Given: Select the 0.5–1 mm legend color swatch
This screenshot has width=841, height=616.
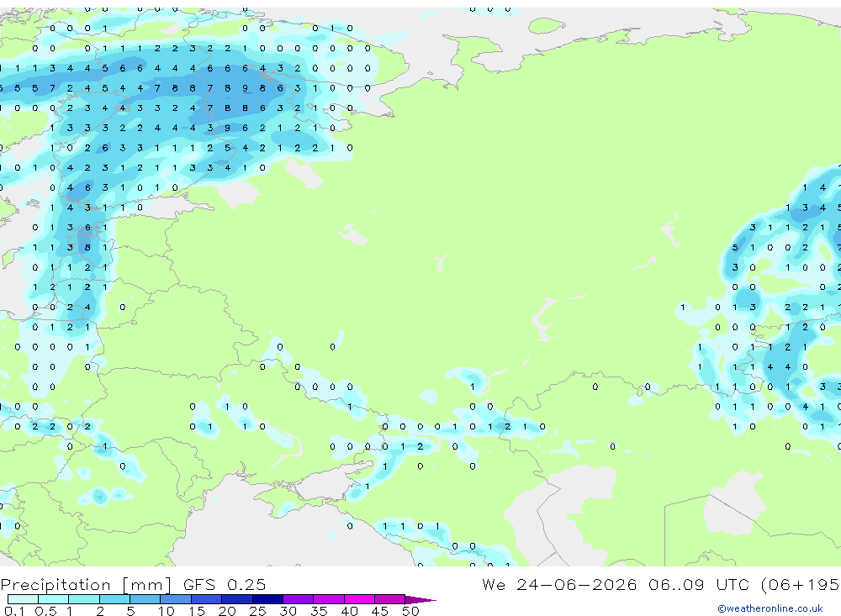Looking at the screenshot, I should coord(54,599).
